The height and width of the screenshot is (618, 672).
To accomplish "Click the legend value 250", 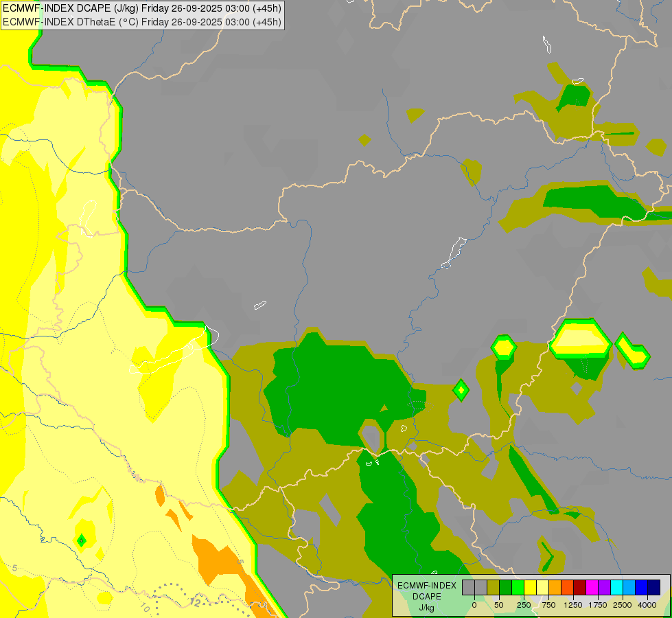I will pyautogui.click(x=524, y=605).
